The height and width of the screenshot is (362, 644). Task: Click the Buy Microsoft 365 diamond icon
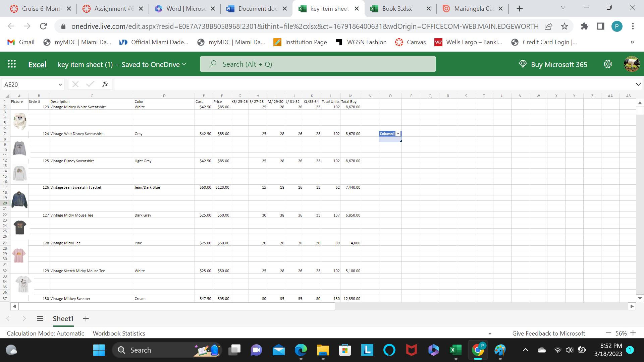click(523, 64)
